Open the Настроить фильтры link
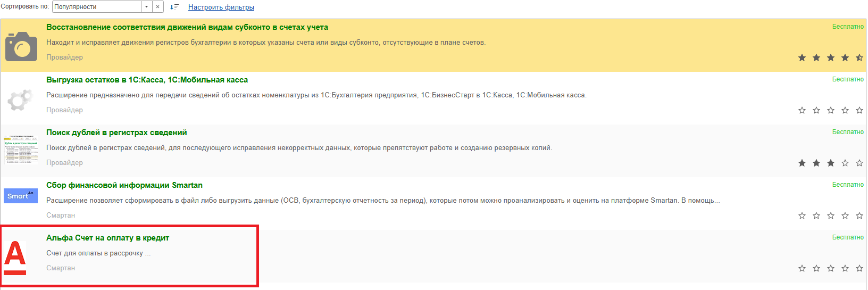This screenshot has width=868, height=290. [221, 7]
